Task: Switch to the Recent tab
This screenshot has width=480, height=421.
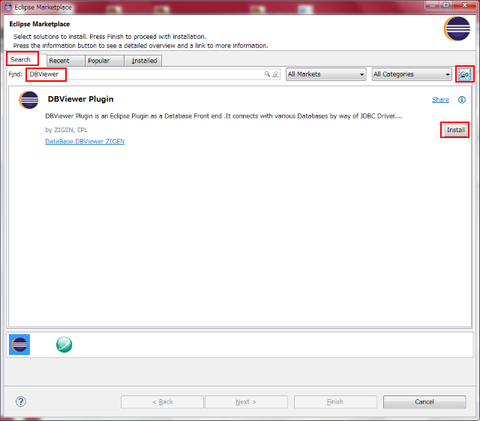Action: click(x=65, y=61)
